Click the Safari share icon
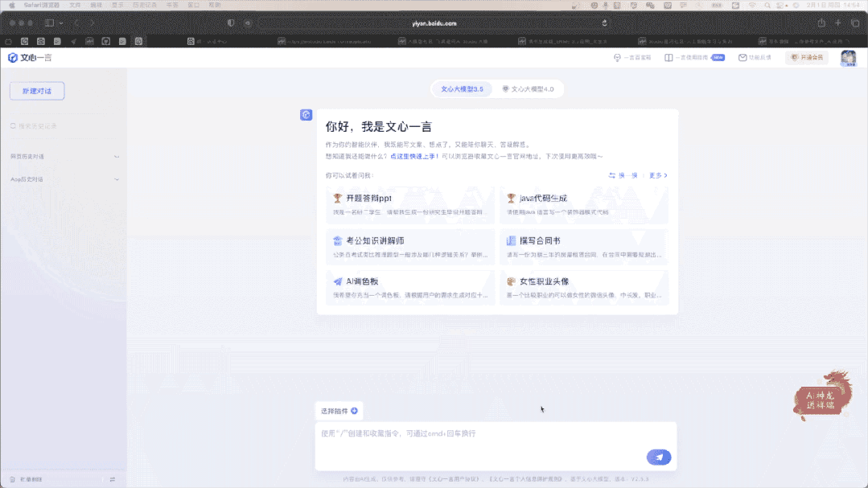Viewport: 868px width, 488px height. coord(821,23)
